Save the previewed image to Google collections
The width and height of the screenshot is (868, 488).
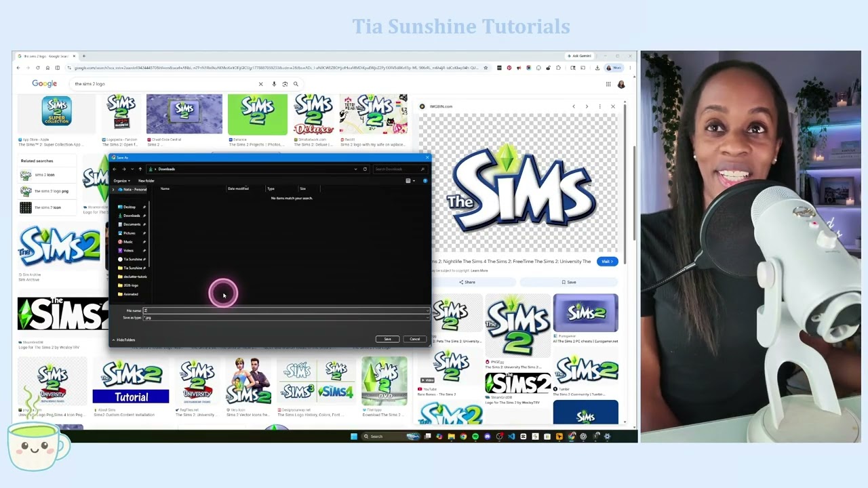(569, 282)
